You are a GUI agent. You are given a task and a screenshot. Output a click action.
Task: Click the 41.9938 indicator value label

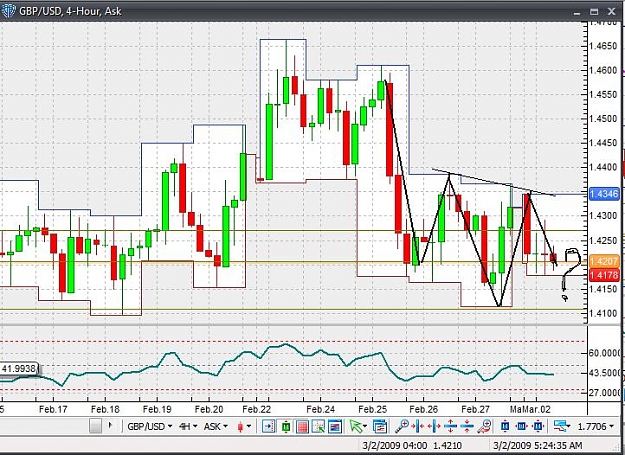coord(19,369)
